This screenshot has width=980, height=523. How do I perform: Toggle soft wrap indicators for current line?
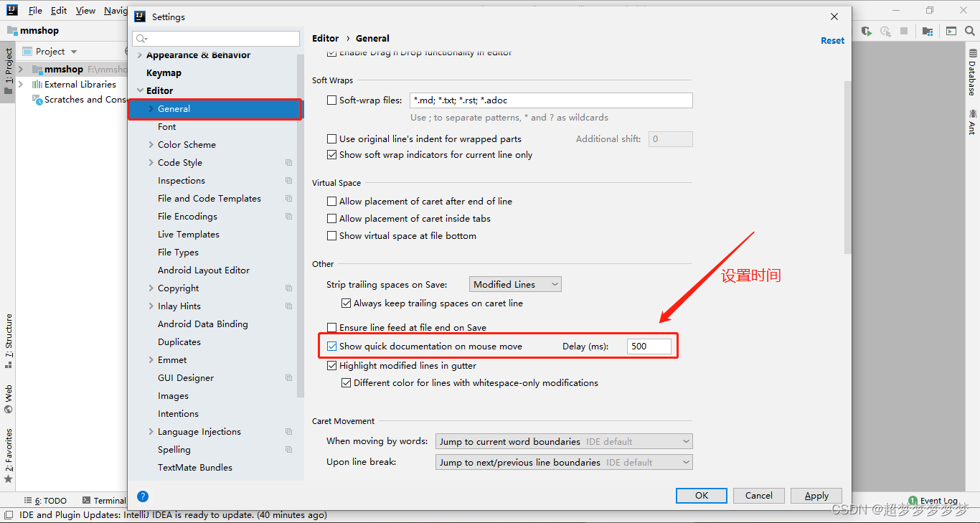tap(331, 155)
